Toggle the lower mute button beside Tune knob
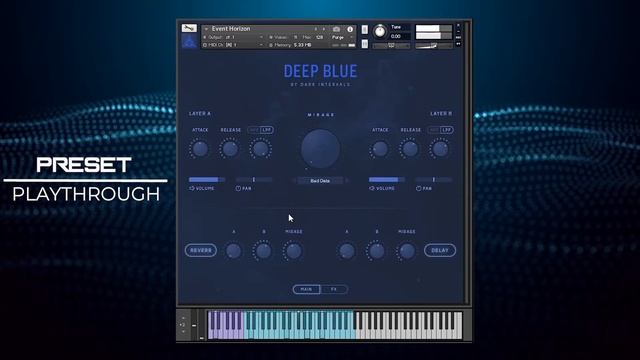Screen dimensions: 640x360 365,44
